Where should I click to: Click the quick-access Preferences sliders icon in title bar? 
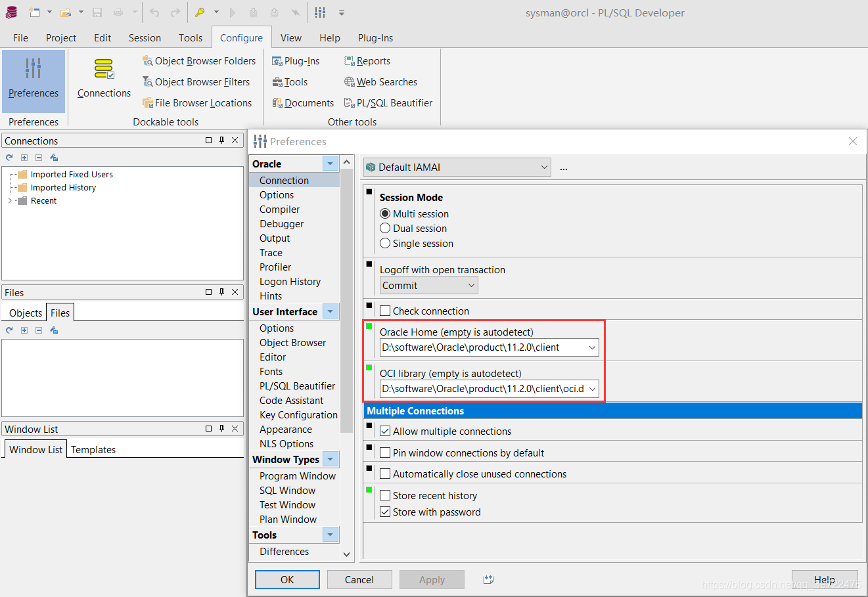click(x=320, y=12)
